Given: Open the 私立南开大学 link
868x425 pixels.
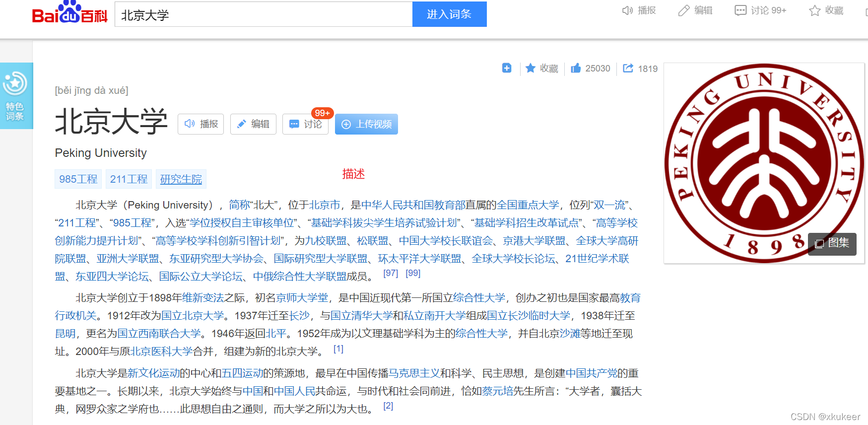Looking at the screenshot, I should tap(434, 316).
